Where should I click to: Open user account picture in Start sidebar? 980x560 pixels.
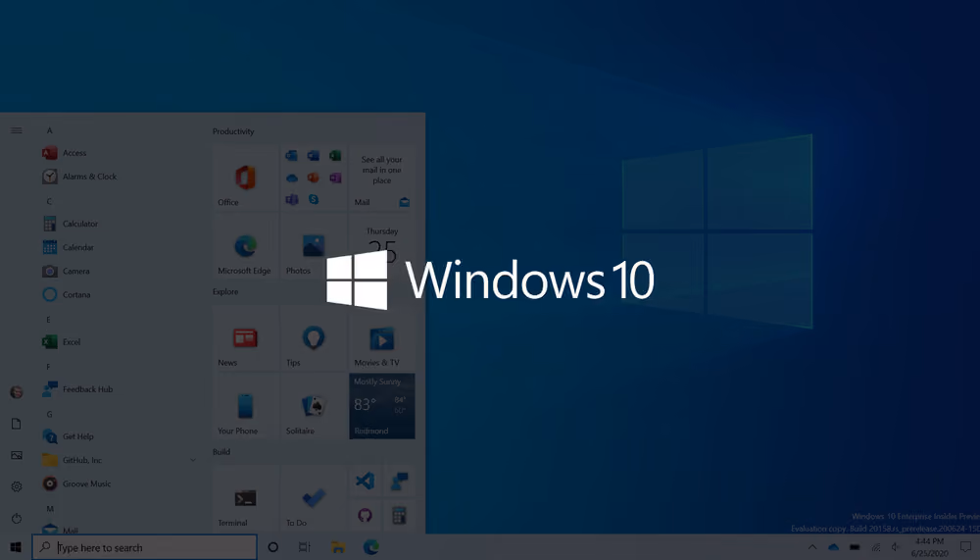(x=17, y=392)
